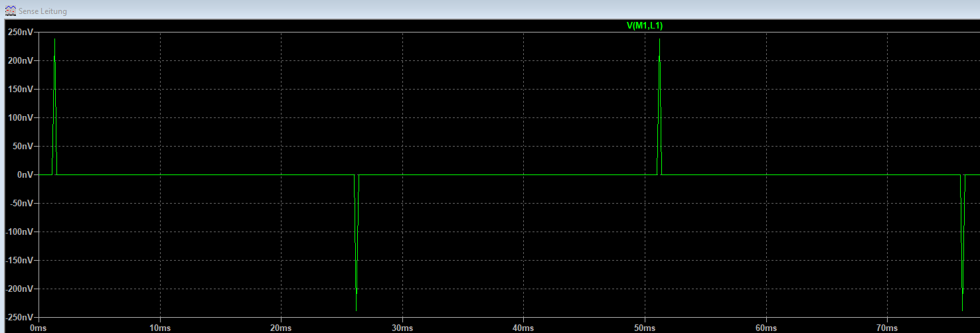The image size is (980, 333).
Task: Click the 60ms time axis label
Action: pyautogui.click(x=766, y=328)
